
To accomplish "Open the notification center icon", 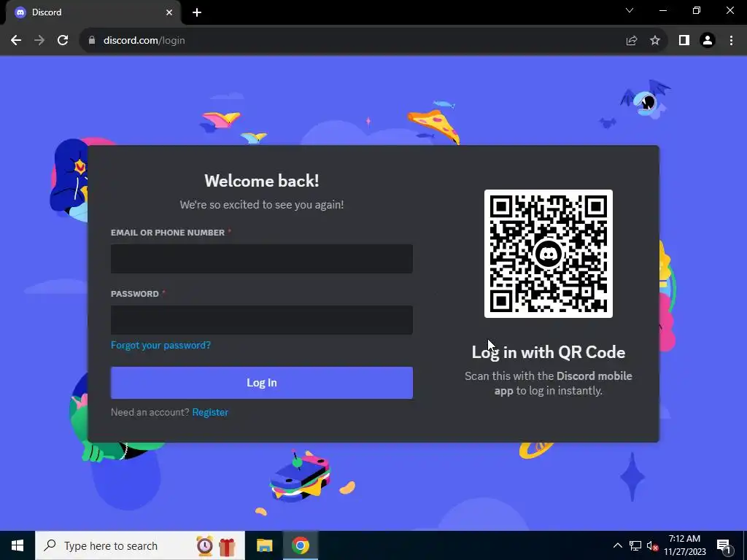I will (x=724, y=545).
